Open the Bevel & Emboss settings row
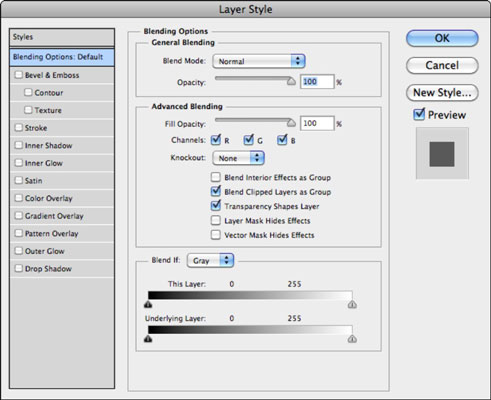Viewport: 491px width, 400px height. click(x=62, y=75)
